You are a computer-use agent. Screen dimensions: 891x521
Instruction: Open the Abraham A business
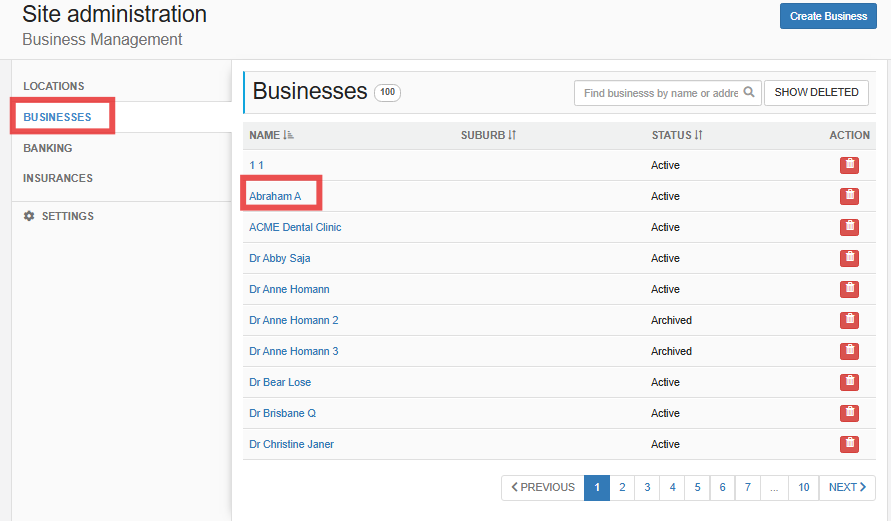tap(275, 196)
